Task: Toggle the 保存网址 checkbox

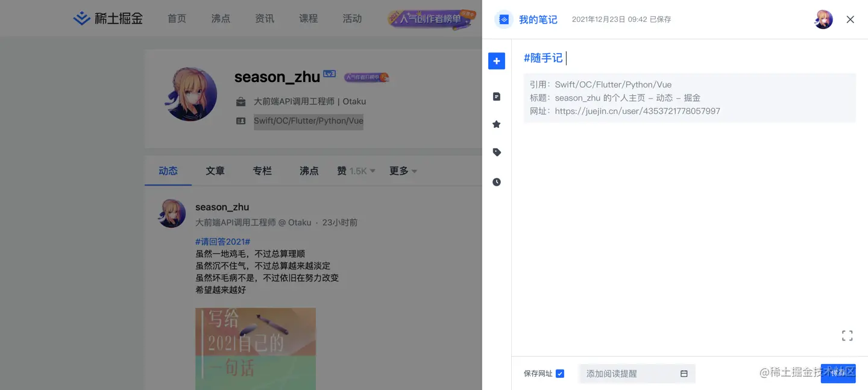Action: click(x=560, y=374)
